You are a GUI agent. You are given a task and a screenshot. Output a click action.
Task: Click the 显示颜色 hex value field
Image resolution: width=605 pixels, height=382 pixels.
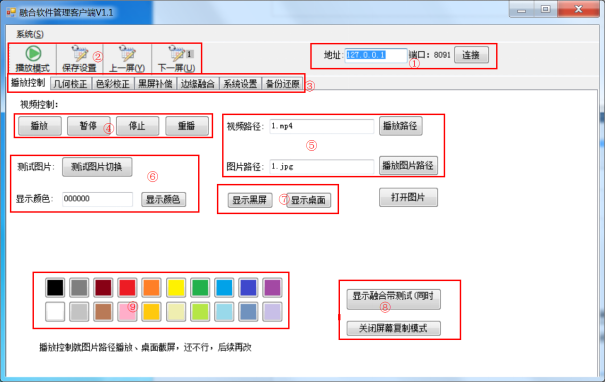pyautogui.click(x=97, y=199)
